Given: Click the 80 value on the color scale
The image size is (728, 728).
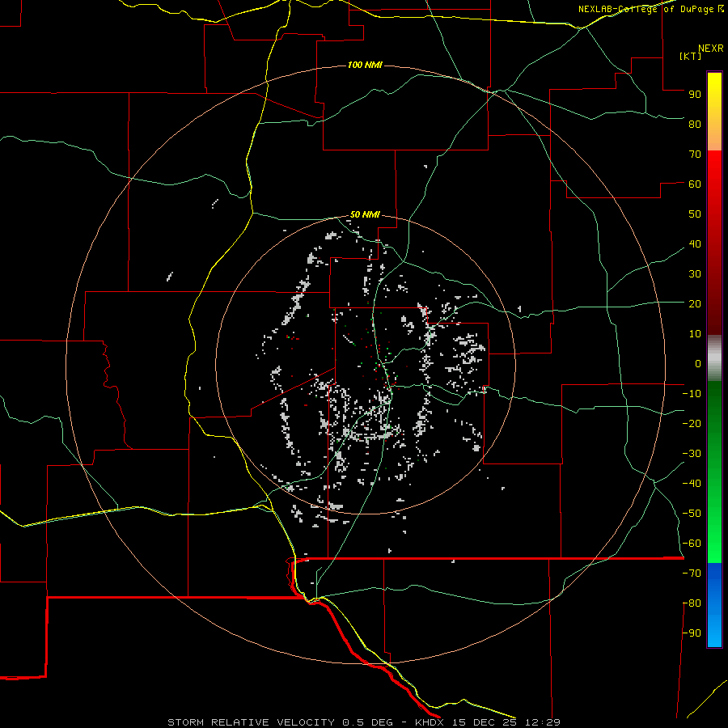Looking at the screenshot, I should point(695,124).
